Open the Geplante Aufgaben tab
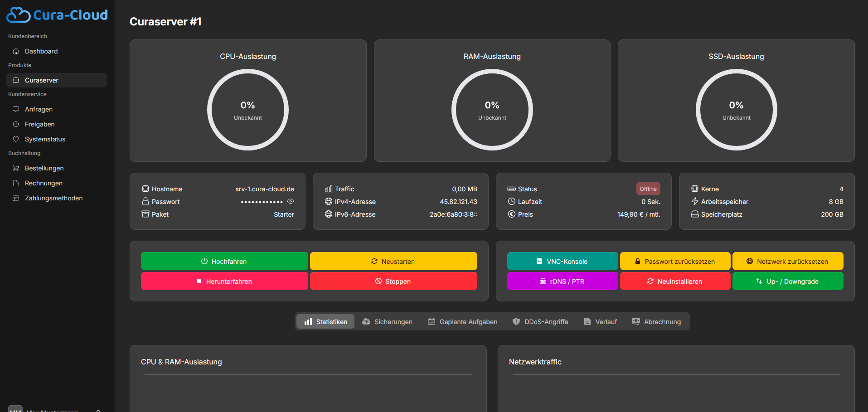Image resolution: width=868 pixels, height=412 pixels. 462,322
